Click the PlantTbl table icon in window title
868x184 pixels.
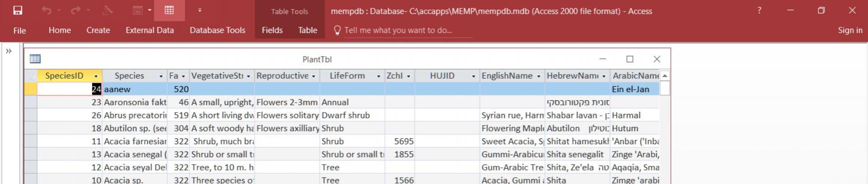pos(35,59)
